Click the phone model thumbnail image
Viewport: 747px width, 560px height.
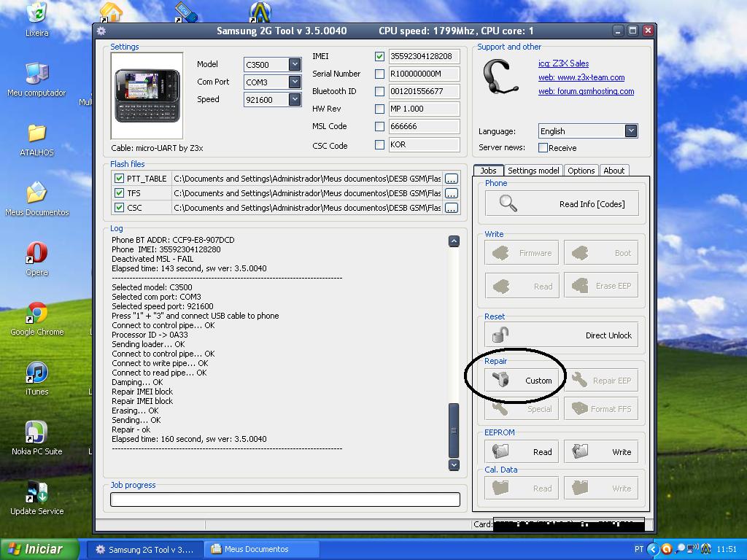click(x=147, y=96)
